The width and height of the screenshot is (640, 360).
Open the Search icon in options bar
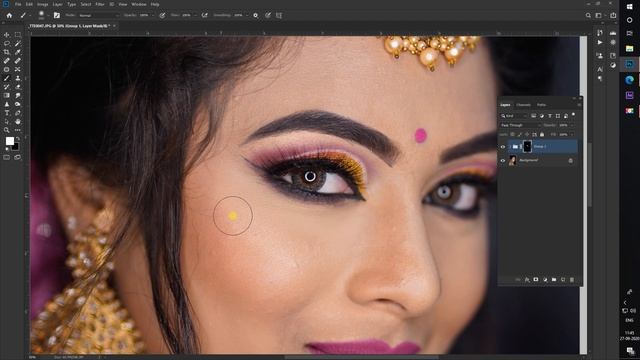pos(588,16)
